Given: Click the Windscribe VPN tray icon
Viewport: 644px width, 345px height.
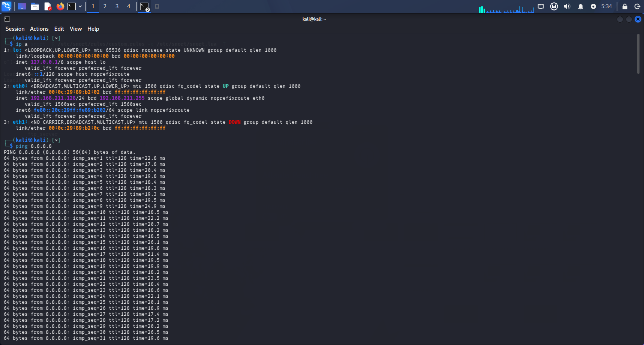Looking at the screenshot, I should [554, 6].
